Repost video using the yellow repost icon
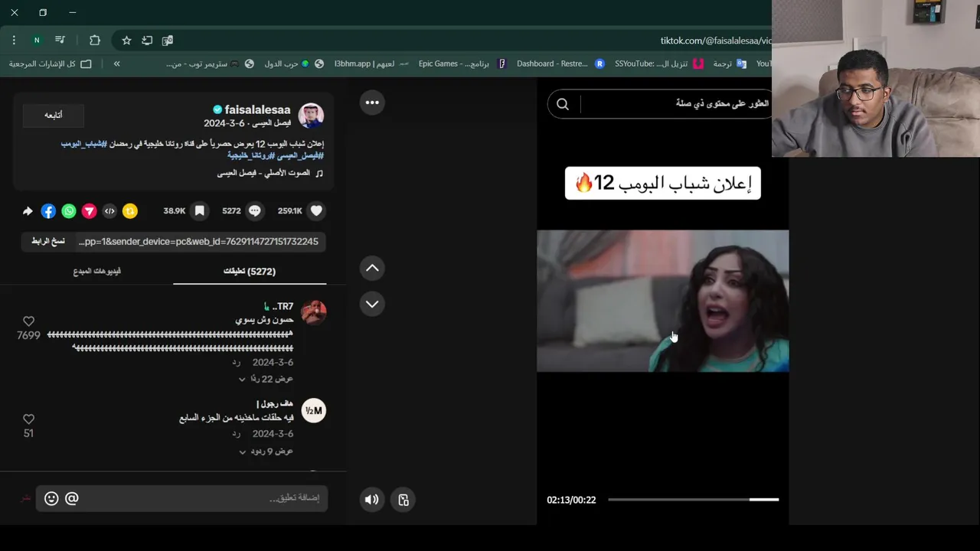This screenshot has width=980, height=551. pos(130,211)
